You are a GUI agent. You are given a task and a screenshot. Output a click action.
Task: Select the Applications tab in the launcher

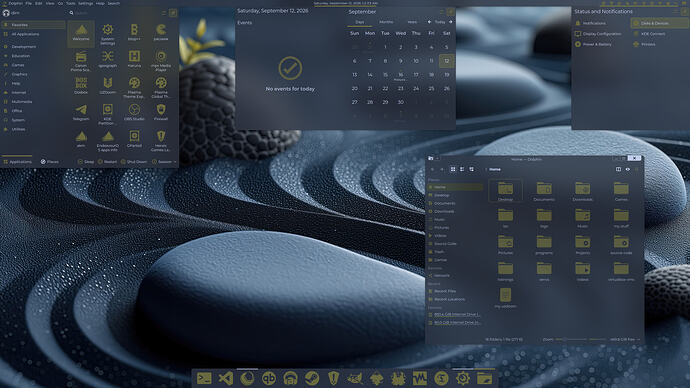18,162
